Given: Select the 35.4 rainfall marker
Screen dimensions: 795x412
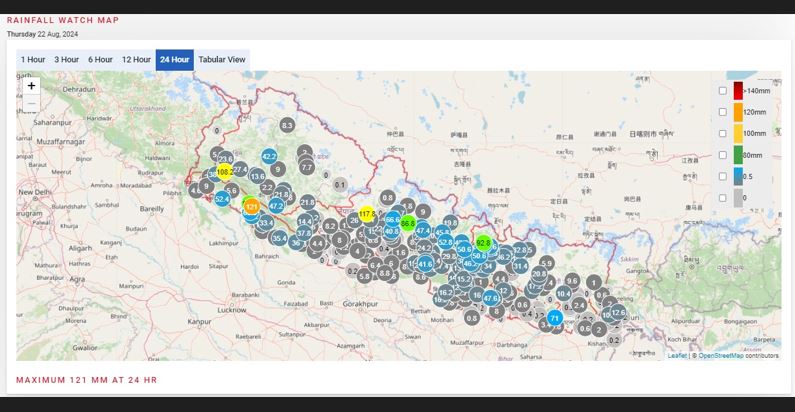Looking at the screenshot, I should pos(279,238).
